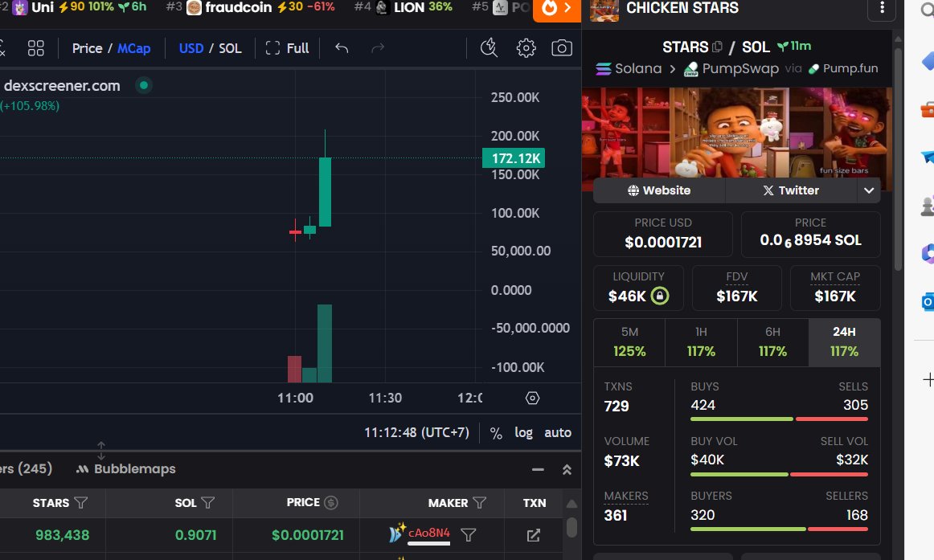Viewport: 934px width, 560px height.
Task: Open the Solana chain link
Action: coord(629,68)
